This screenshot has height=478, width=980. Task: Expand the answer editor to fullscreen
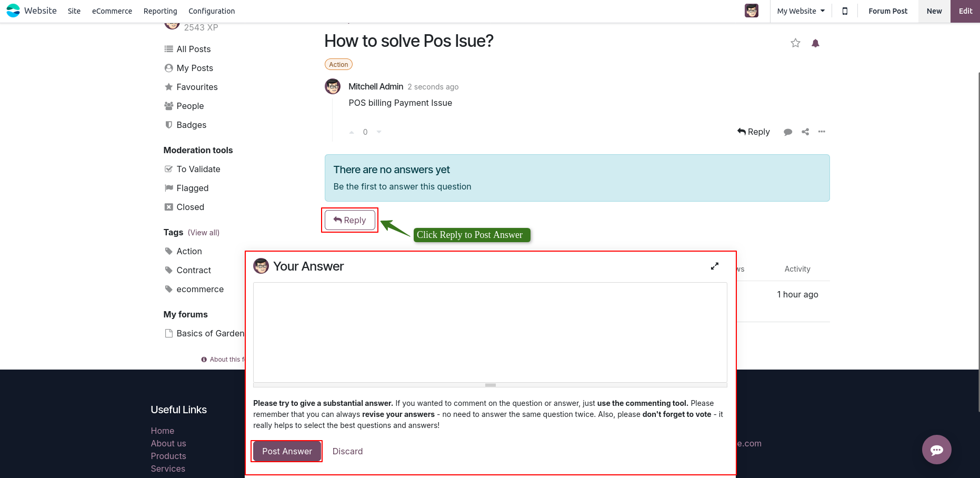715,266
